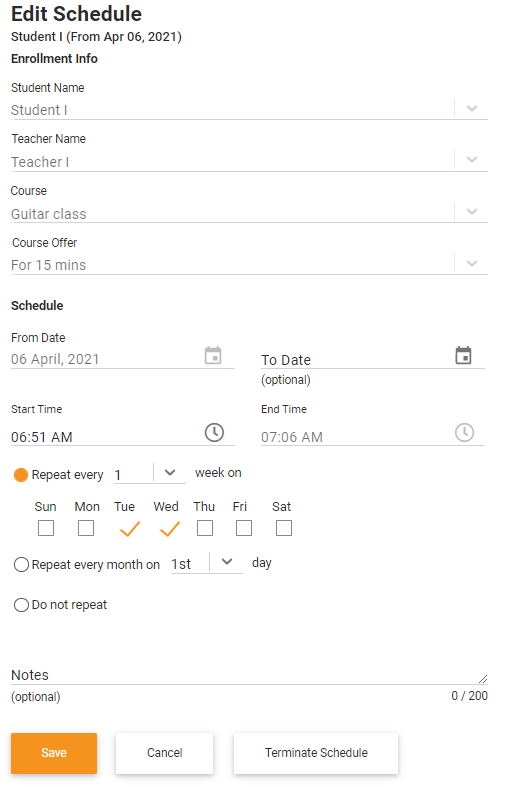Open the To Date calendar picker icon
Image resolution: width=509 pixels, height=787 pixels.
463,355
